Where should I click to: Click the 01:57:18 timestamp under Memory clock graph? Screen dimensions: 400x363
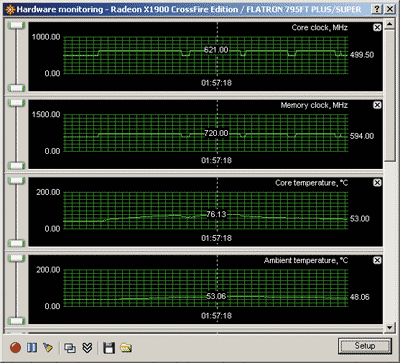pos(216,160)
